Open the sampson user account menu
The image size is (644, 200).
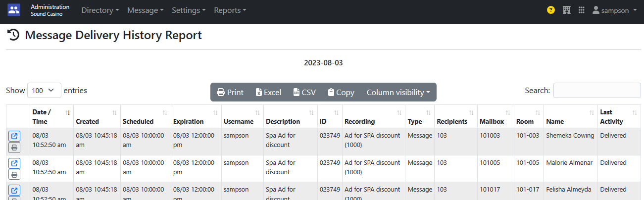coord(614,10)
